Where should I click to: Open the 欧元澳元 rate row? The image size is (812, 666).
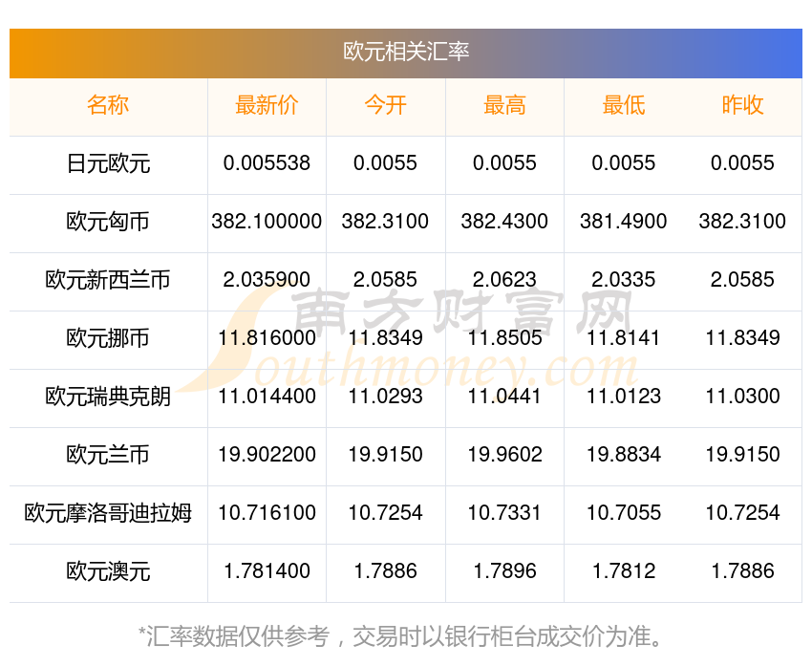point(109,572)
